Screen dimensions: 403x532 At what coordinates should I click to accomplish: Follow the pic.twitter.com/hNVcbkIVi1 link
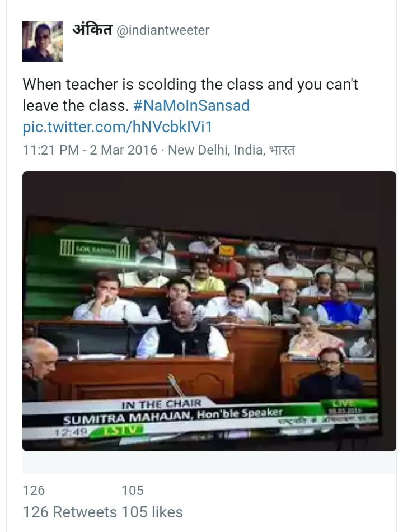click(118, 127)
